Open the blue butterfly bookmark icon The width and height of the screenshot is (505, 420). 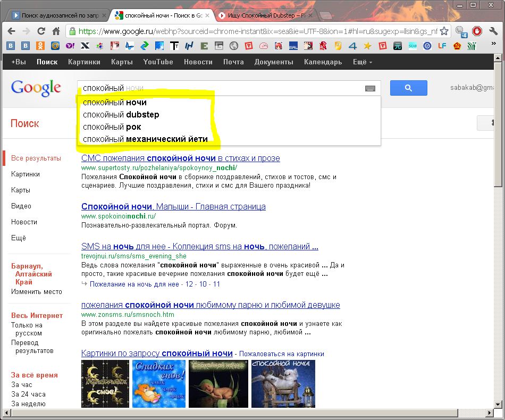point(130,46)
